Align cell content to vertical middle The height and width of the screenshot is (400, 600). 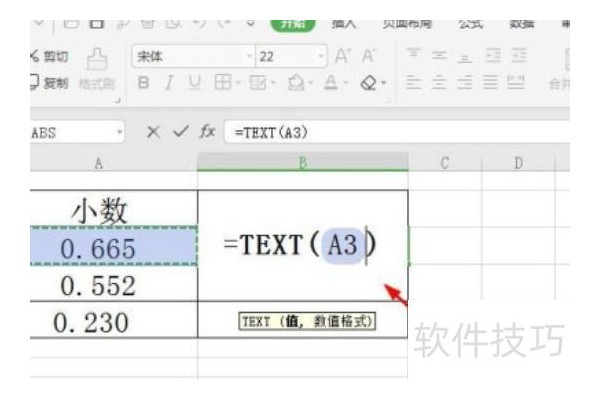click(439, 56)
